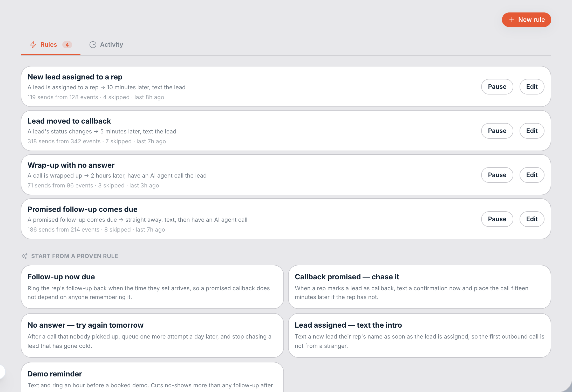Screen dimensions: 572x392
Task: Click the sparkle icon beside Start from a proven rule
Action: (x=24, y=256)
